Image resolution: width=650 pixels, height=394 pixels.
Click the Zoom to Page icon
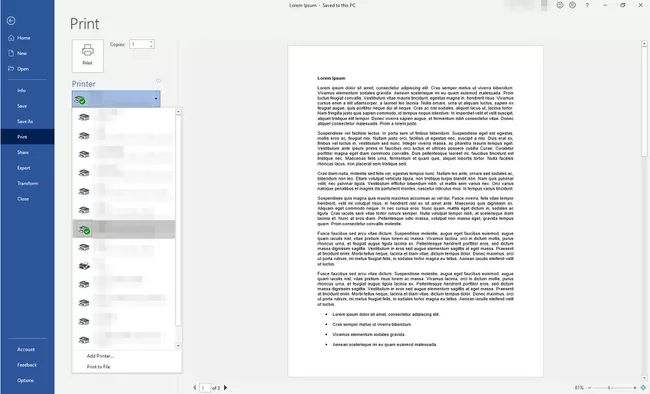pyautogui.click(x=643, y=388)
